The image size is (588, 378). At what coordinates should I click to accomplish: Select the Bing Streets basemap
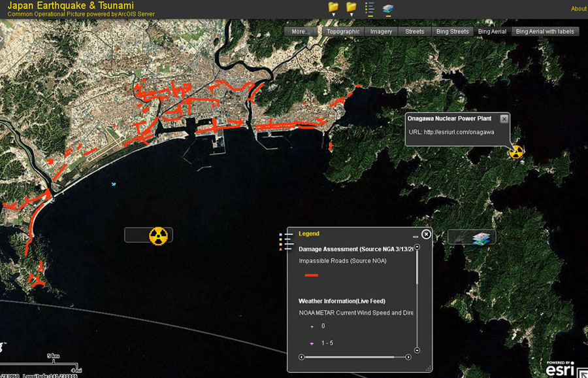453,31
